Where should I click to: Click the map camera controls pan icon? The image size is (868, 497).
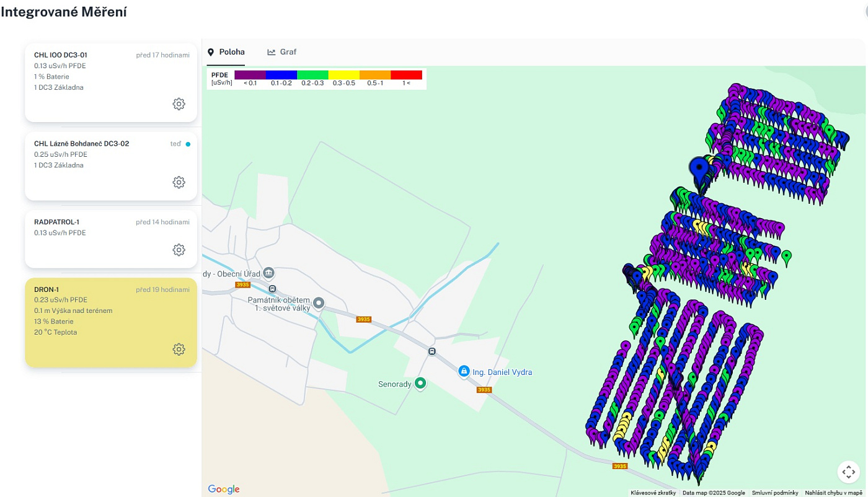pyautogui.click(x=848, y=472)
